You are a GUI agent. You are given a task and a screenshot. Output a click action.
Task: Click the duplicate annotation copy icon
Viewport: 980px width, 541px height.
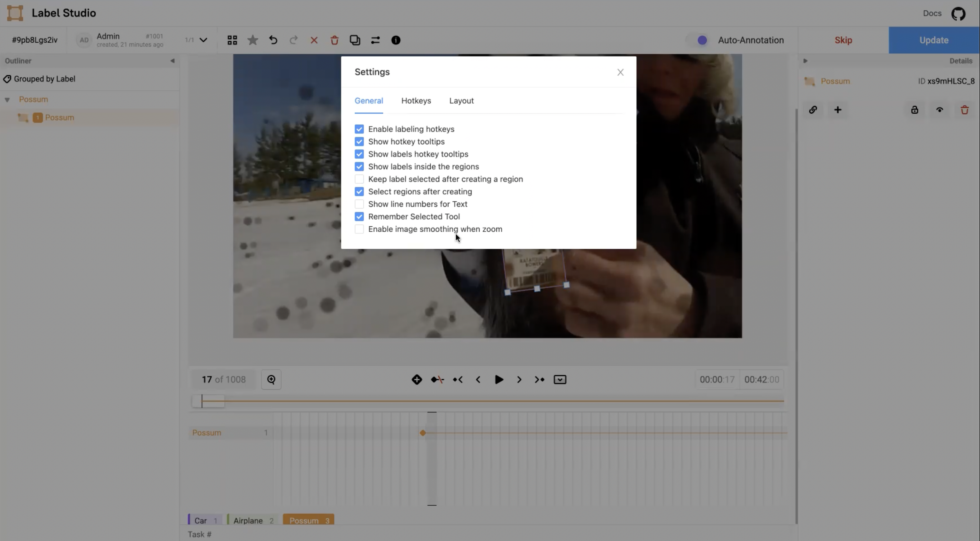click(355, 40)
